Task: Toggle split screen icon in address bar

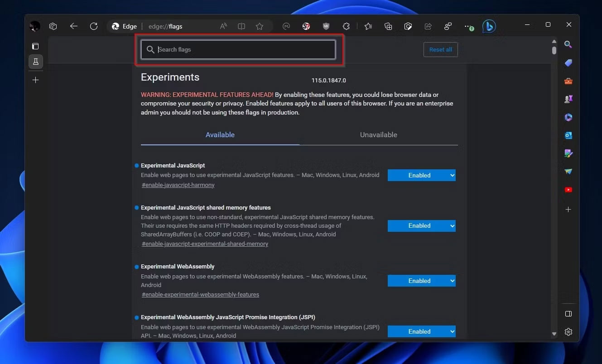Action: coord(241,27)
